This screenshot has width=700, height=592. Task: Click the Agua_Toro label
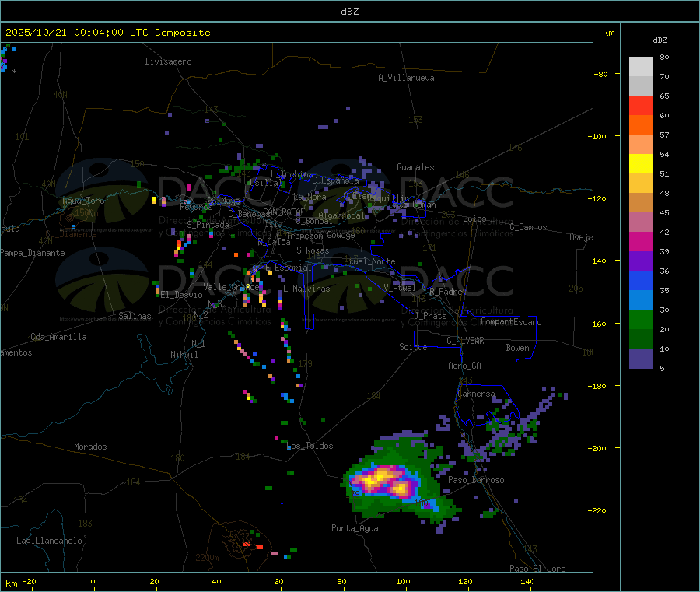[83, 201]
